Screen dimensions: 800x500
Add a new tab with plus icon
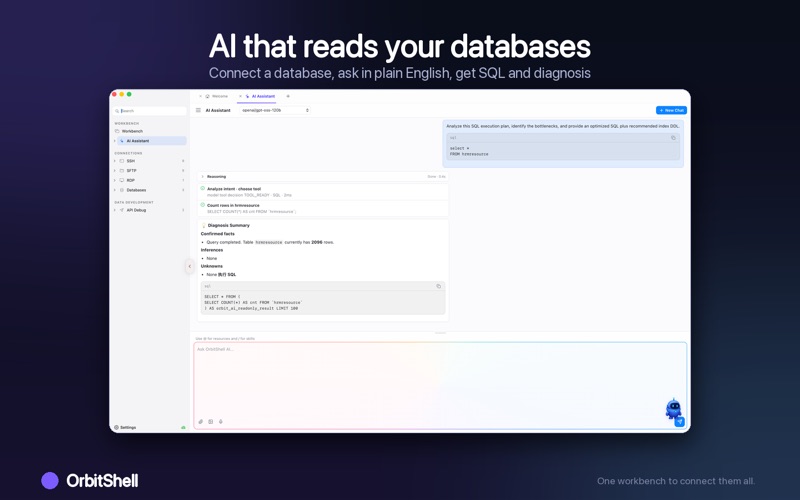[x=288, y=96]
